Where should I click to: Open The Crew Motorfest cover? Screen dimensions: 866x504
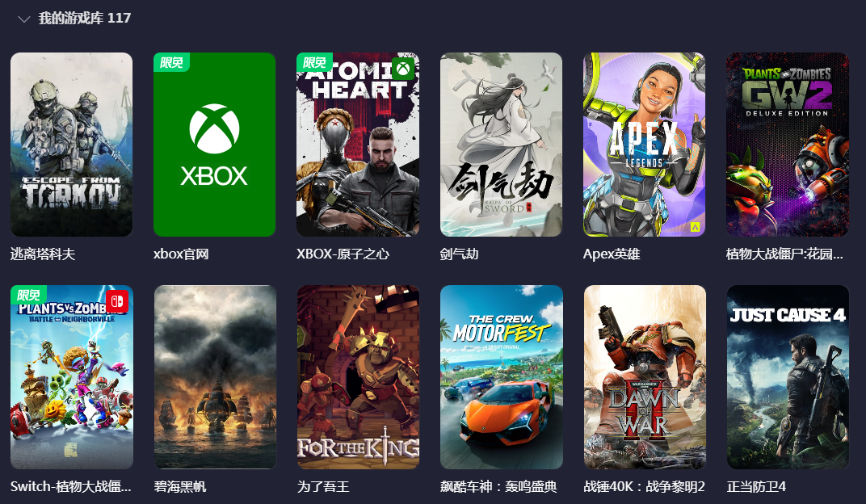(502, 377)
